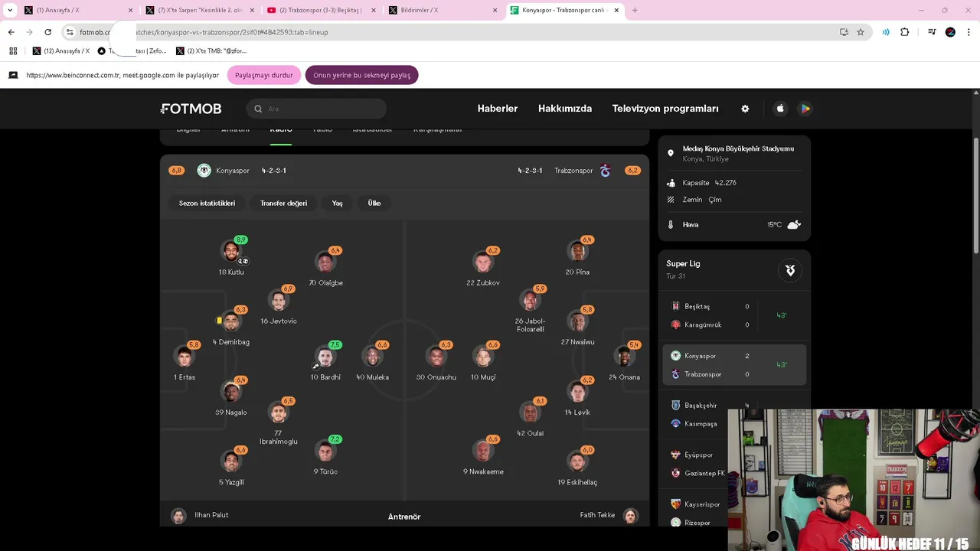Click the Konyaspor team crest in lineup header
This screenshot has height=551, width=980.
(204, 171)
